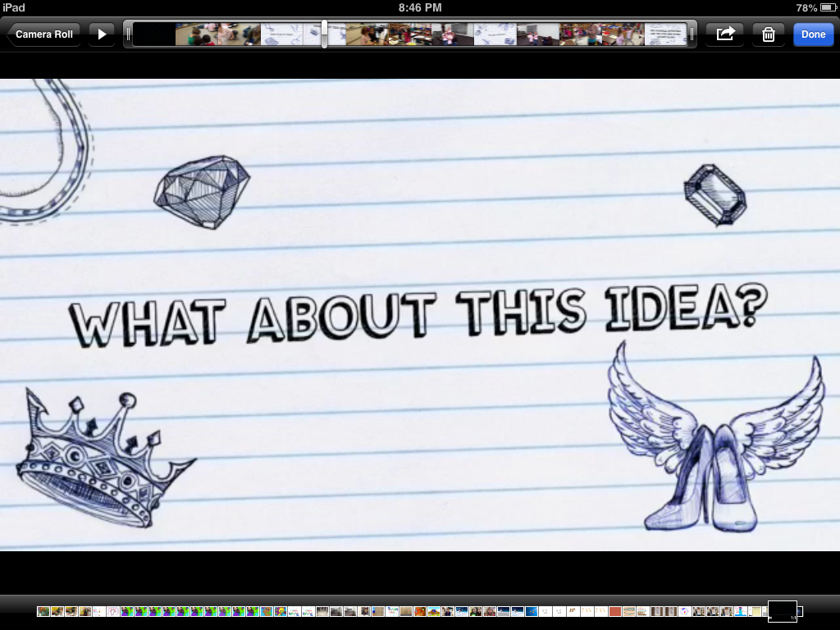Viewport: 840px width, 630px height.
Task: Grab the left trim handle of the filmstrip
Action: coord(128,34)
